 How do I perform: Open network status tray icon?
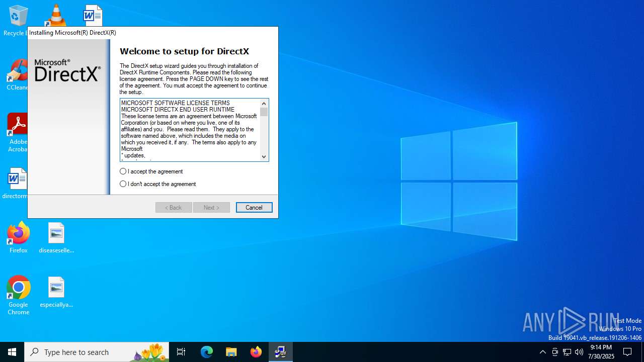[x=567, y=352]
